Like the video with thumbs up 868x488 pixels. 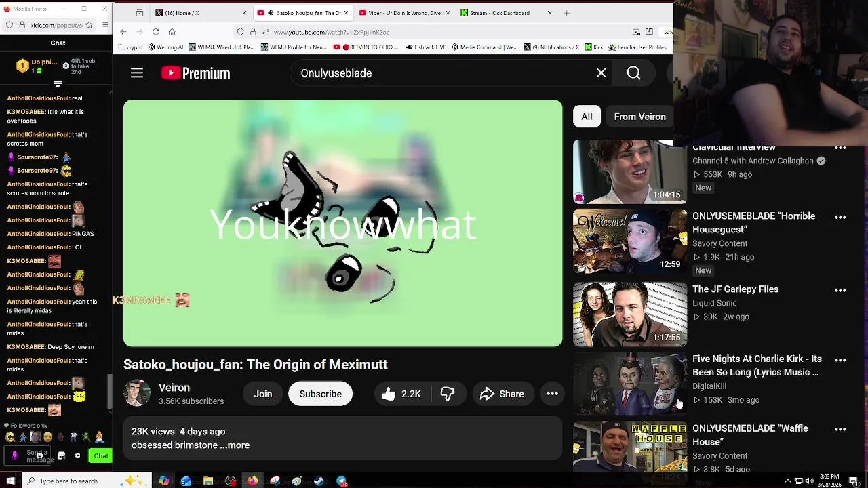[x=401, y=394]
